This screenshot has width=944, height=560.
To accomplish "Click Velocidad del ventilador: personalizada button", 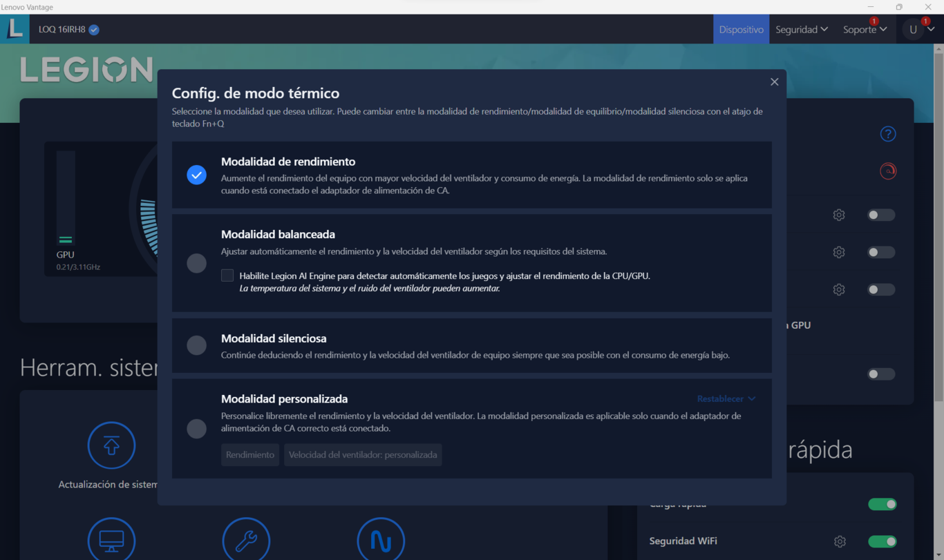I will [363, 455].
